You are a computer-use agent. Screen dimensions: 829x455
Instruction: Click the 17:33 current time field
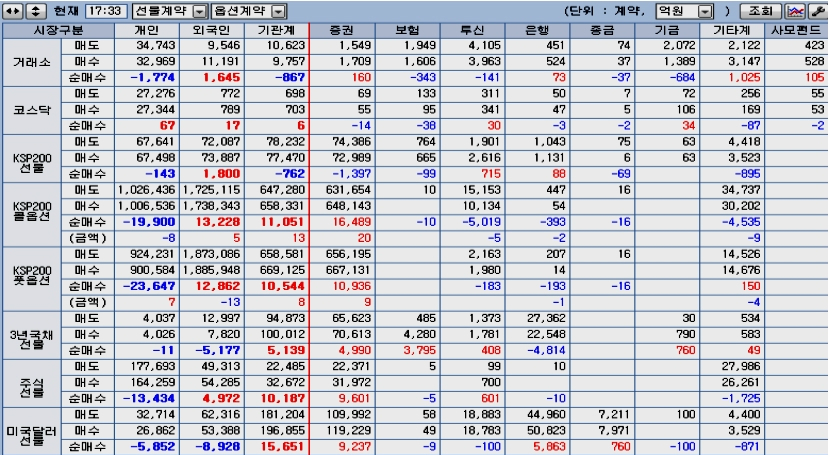pos(106,11)
